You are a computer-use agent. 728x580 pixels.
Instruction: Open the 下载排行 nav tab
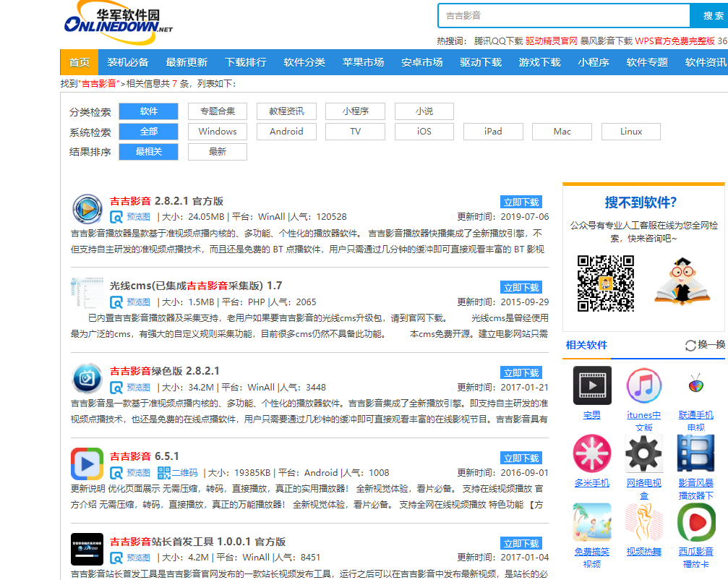246,62
